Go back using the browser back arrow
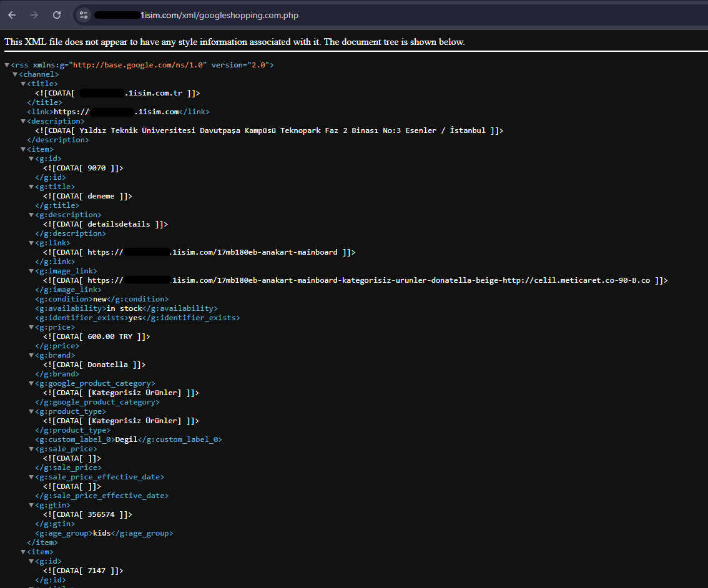This screenshot has width=708, height=588. click(x=12, y=15)
